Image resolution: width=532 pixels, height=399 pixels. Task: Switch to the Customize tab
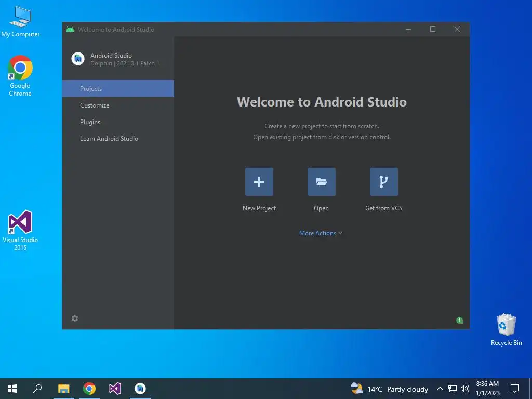(x=118, y=105)
